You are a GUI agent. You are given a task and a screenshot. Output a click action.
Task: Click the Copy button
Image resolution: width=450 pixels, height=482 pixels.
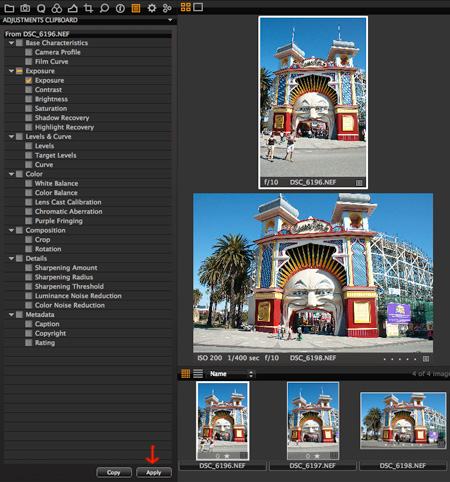coord(114,472)
